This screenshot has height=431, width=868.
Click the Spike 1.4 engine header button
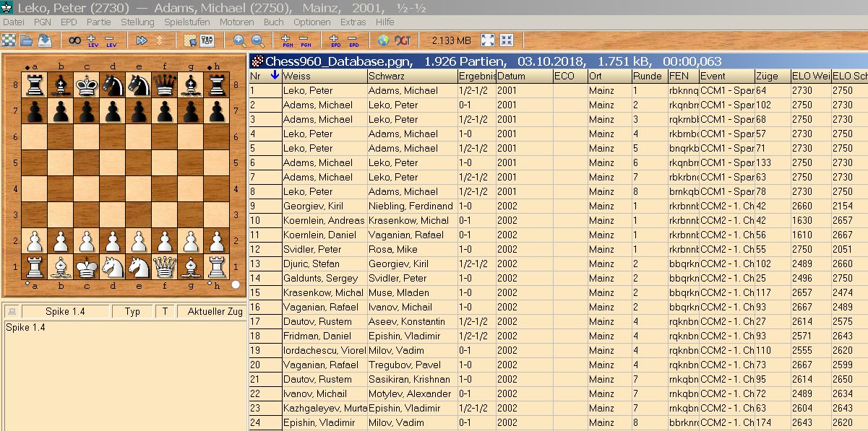[66, 311]
